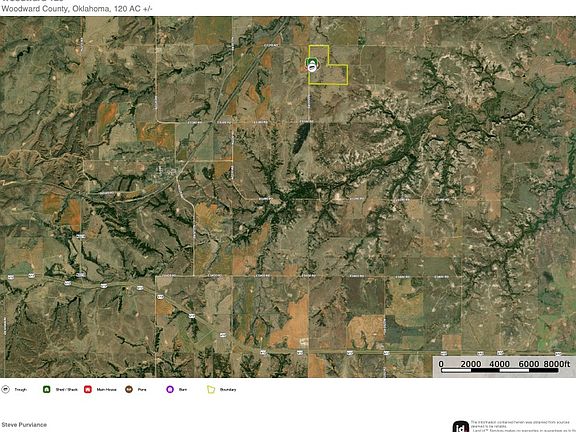Click the map scale bar
Viewport: 576px width, 432px height.
point(500,371)
